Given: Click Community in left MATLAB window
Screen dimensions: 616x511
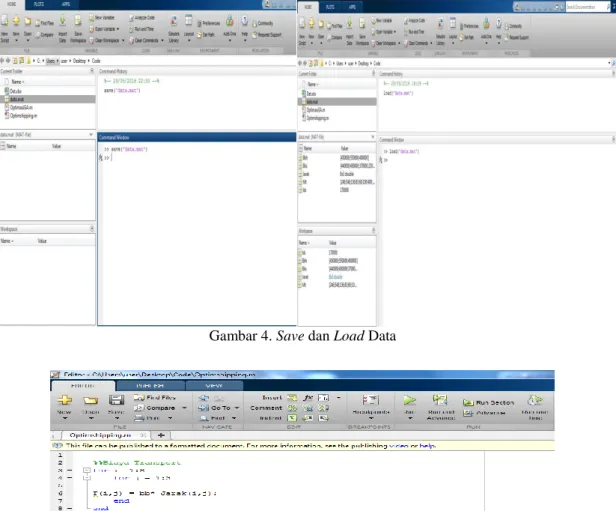Looking at the screenshot, I should tap(263, 24).
